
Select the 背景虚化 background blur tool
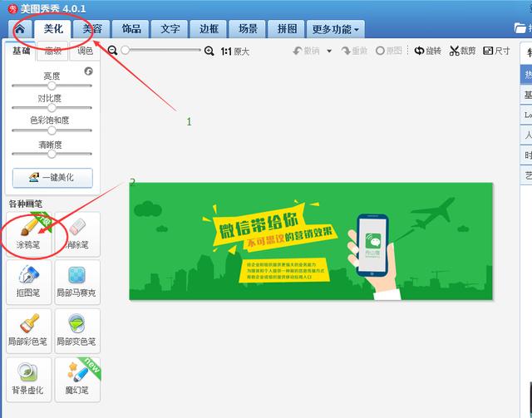point(28,380)
